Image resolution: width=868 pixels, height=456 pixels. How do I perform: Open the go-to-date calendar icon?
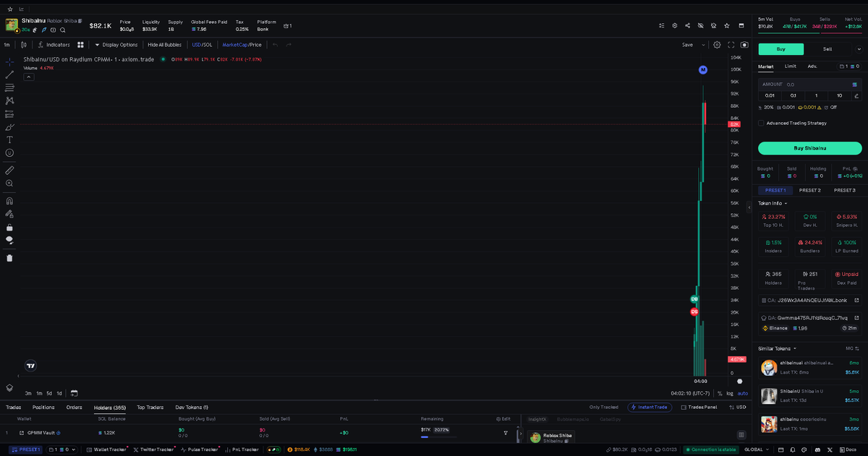pos(74,393)
